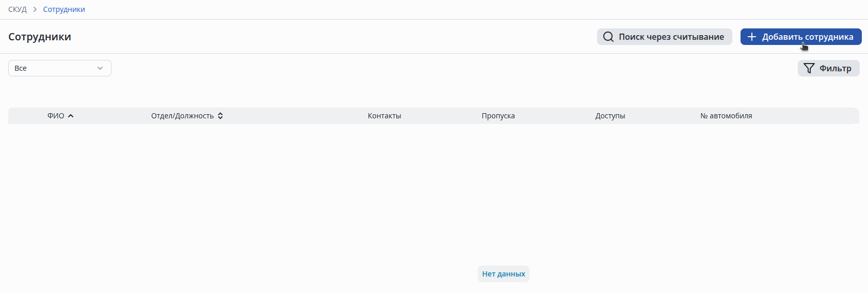Sort the table by the ФИО column header
Image resolution: width=868 pixels, height=293 pixels.
[x=56, y=116]
